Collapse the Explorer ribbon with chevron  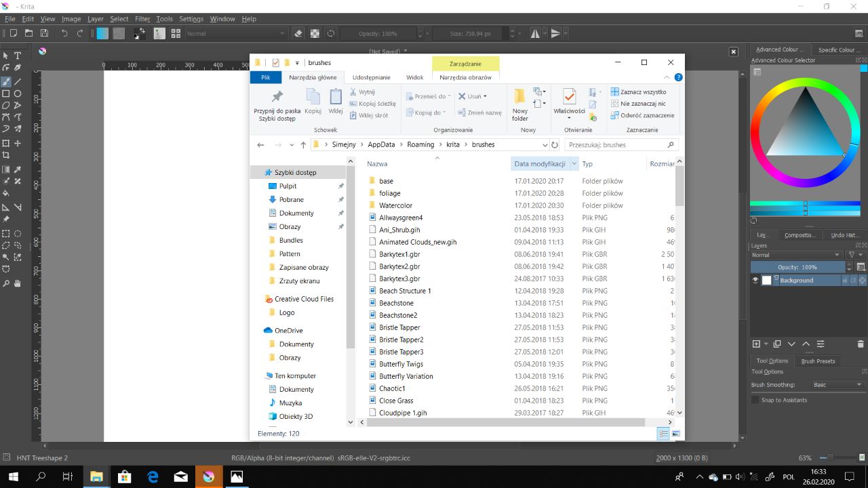coord(667,78)
